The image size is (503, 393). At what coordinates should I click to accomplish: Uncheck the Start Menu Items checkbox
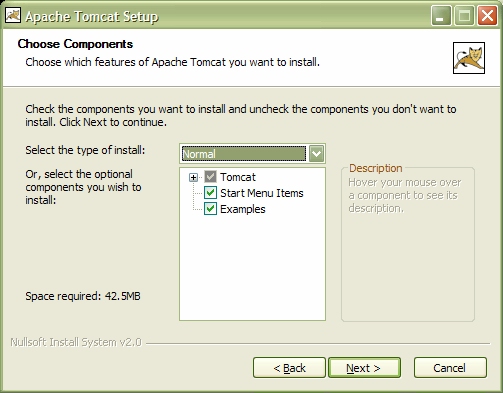[x=210, y=193]
